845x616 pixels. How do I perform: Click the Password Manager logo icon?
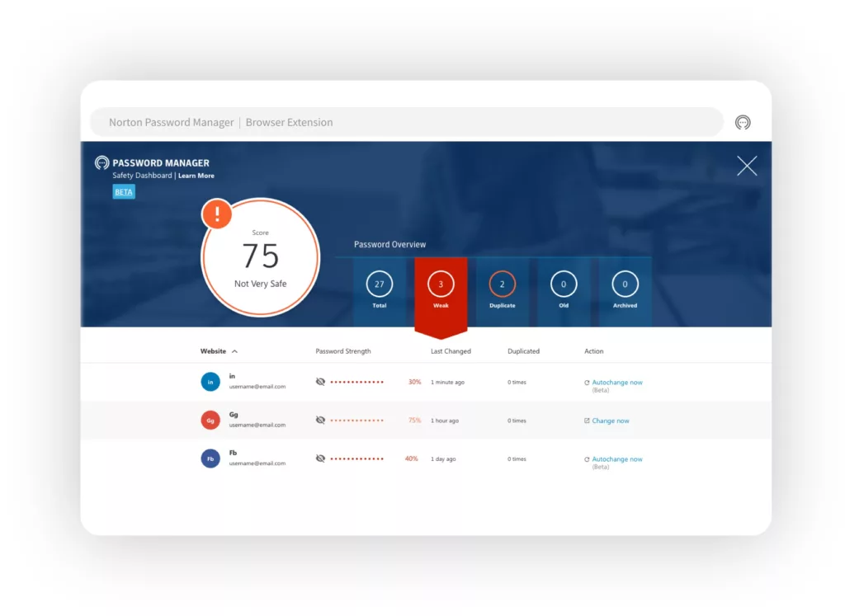(x=101, y=162)
